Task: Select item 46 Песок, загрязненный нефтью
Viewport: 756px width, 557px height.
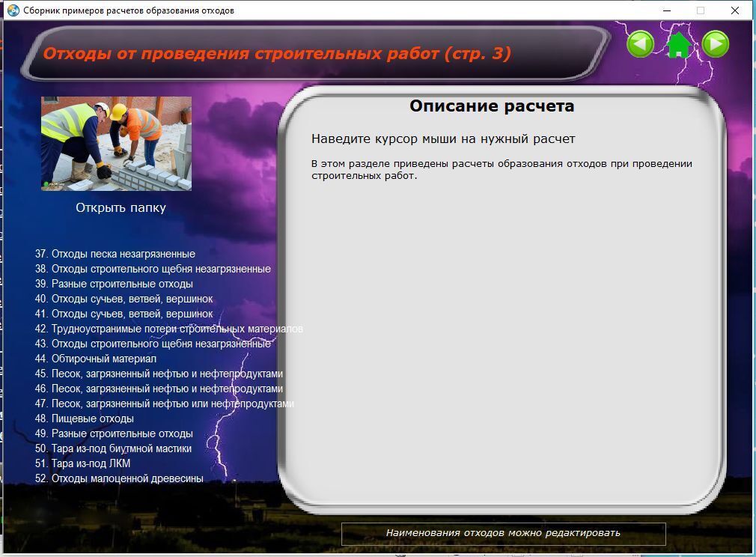Action: (159, 389)
